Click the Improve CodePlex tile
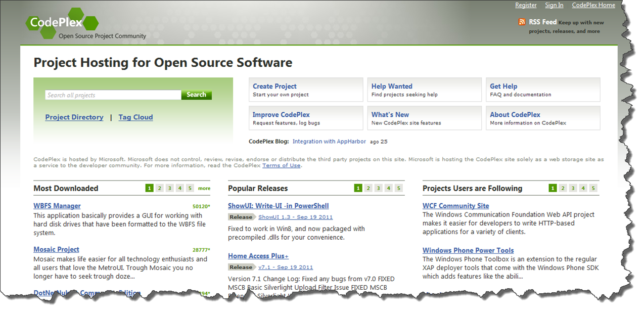644x311 pixels. (305, 118)
